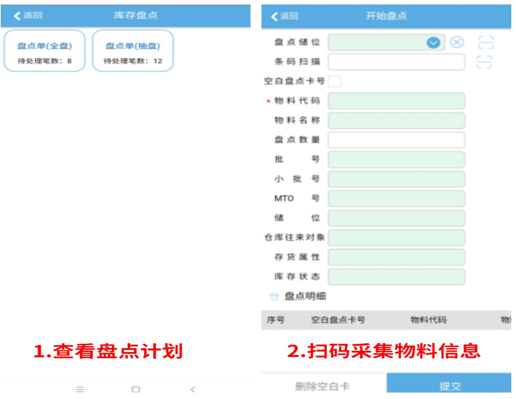Tap scan icon next to 盘点储位
This screenshot has height=399, width=516.
click(x=486, y=43)
